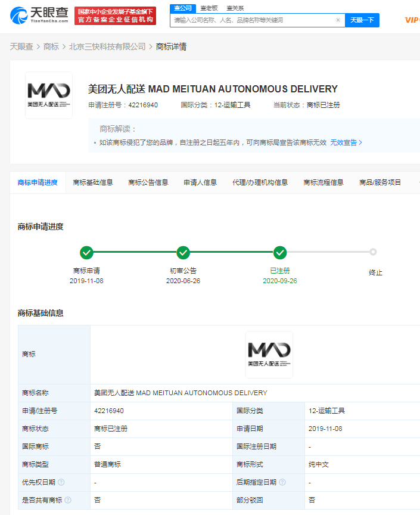
Task: Open the 无效宣告 link
Action: click(346, 142)
